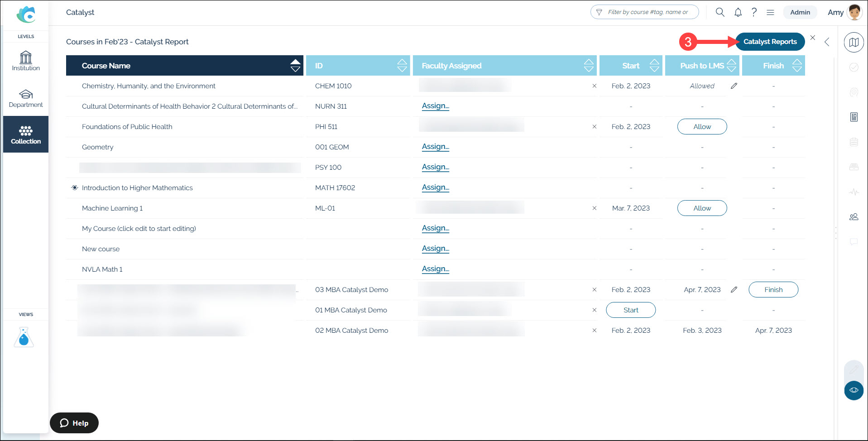The image size is (868, 441).
Task: Edit Push to LMS for CHEM 1010
Action: (734, 86)
